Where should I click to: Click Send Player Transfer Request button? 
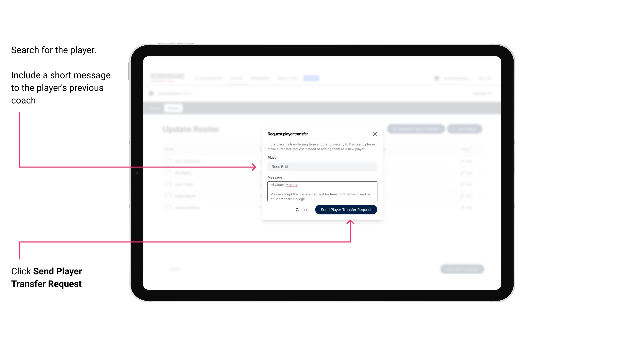pyautogui.click(x=346, y=209)
